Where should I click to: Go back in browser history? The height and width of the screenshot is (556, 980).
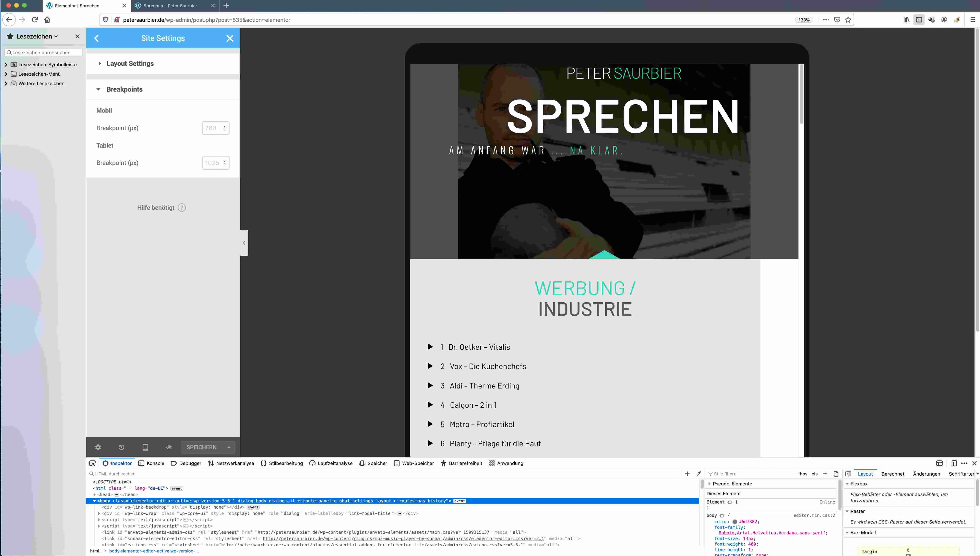coord(9,19)
